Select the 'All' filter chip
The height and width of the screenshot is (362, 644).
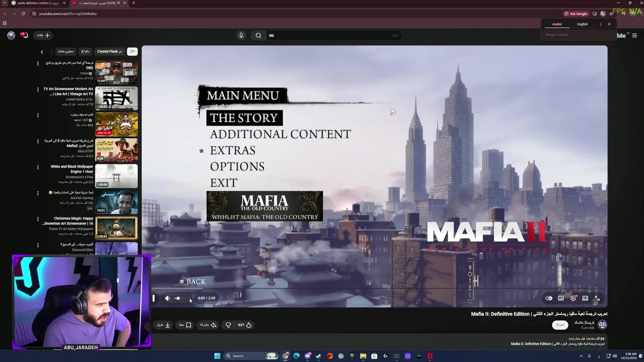click(x=132, y=51)
